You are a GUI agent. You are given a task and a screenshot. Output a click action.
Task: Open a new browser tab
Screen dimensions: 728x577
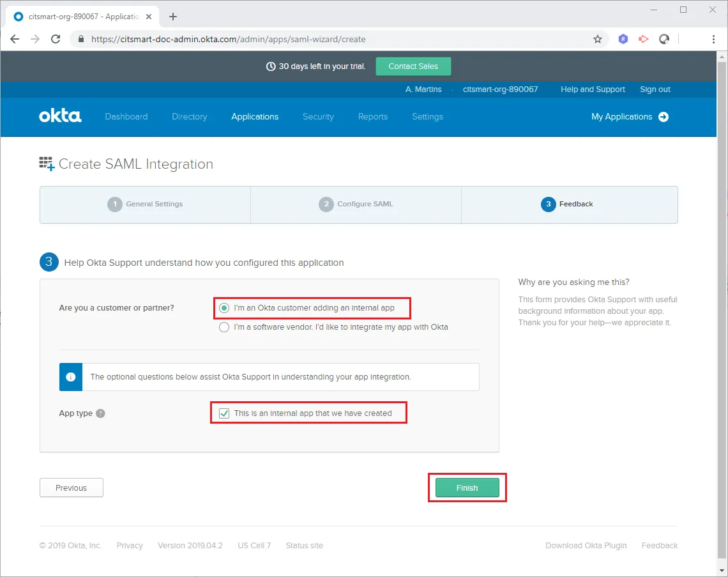click(172, 17)
